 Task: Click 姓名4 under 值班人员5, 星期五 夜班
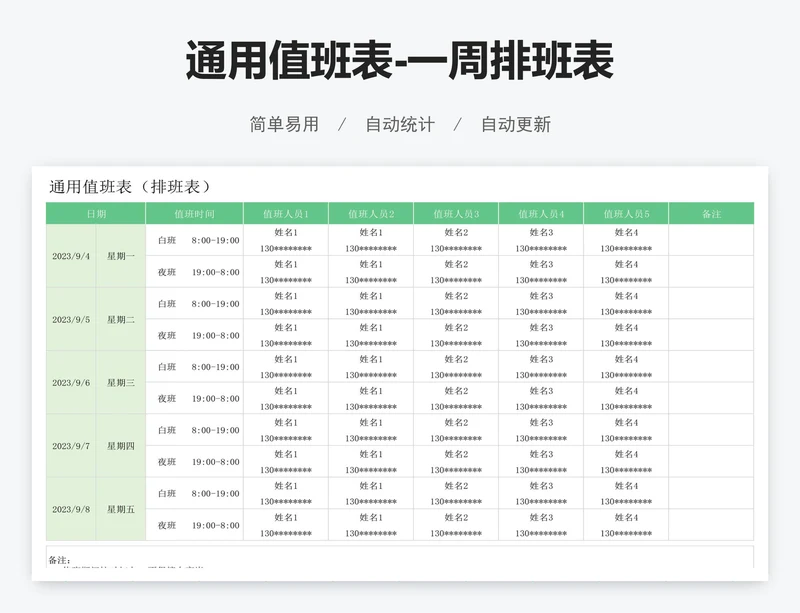[x=626, y=518]
